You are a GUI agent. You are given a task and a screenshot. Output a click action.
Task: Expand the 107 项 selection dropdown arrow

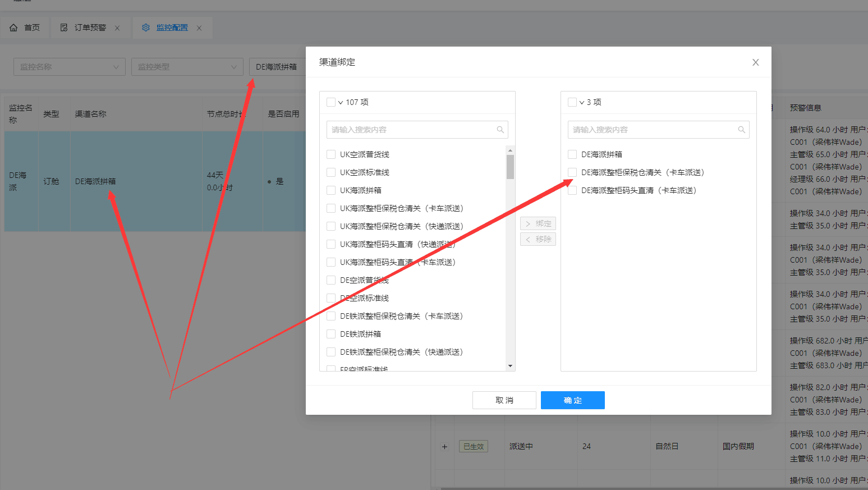click(x=341, y=103)
